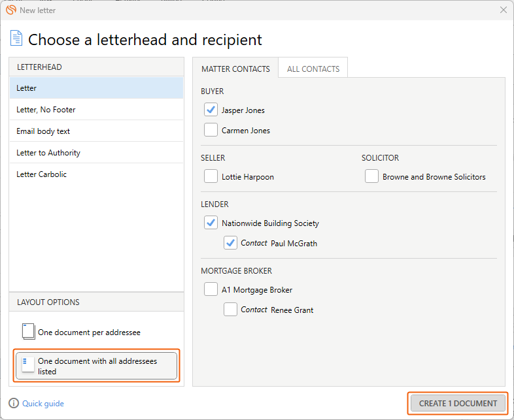The image size is (514, 420).
Task: Tick the Lottie Harpoon checkbox
Action: [x=211, y=176]
